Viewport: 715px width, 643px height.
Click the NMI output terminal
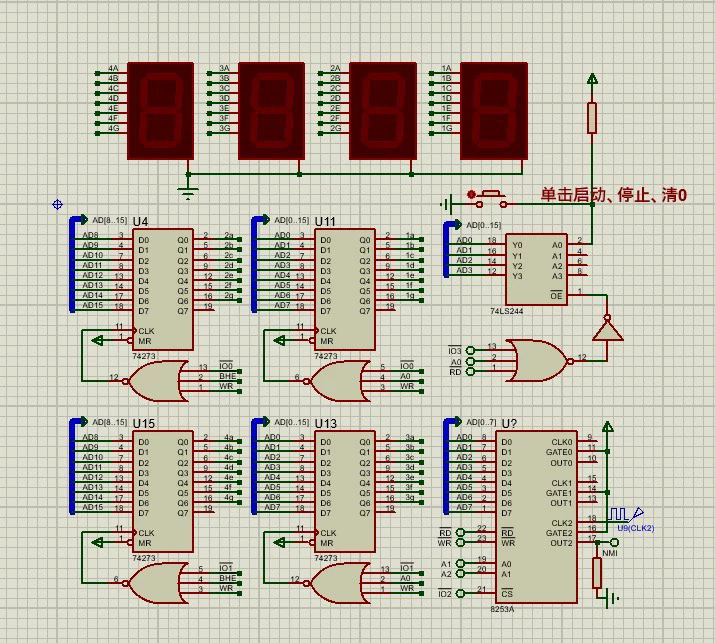click(x=614, y=542)
